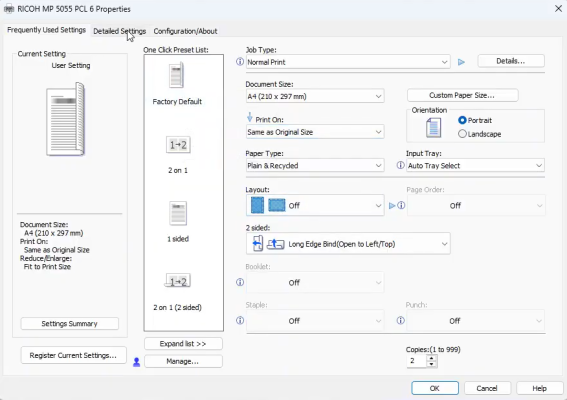Image resolution: width=567 pixels, height=400 pixels.
Task: Click the blue arrow next to Job Type
Action: (461, 62)
